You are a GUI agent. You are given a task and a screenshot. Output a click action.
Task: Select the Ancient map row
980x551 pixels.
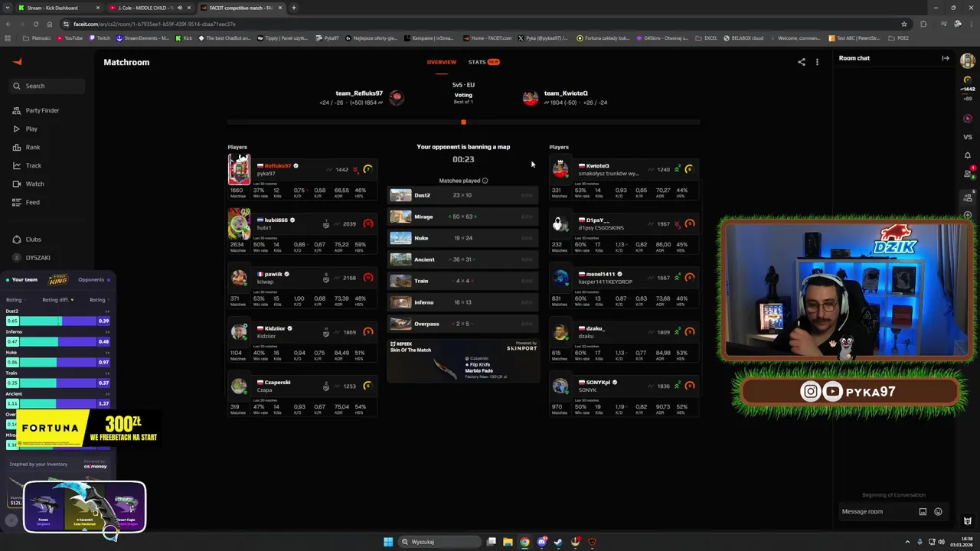point(462,259)
